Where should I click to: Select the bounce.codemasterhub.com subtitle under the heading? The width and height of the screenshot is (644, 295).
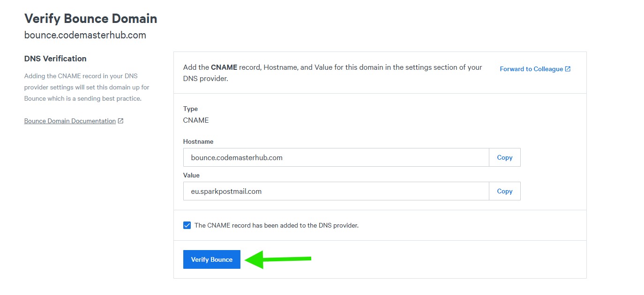[x=85, y=35]
